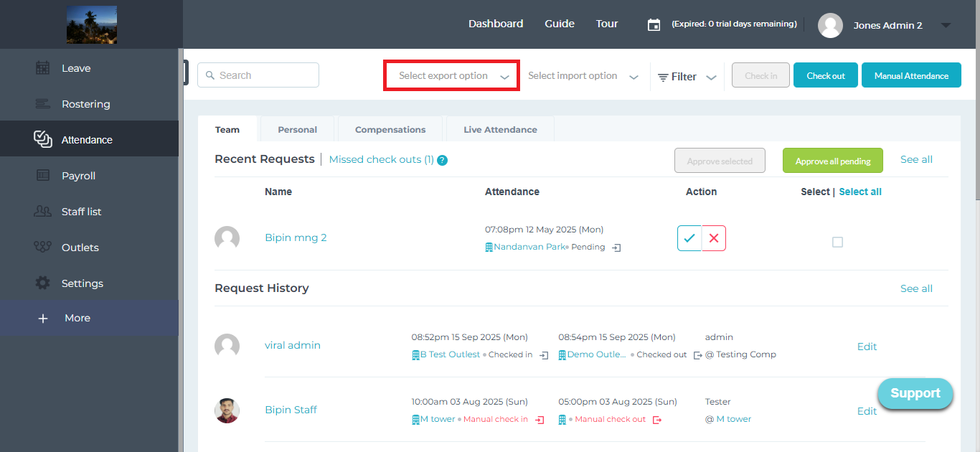Click Select all link for requests

point(860,192)
